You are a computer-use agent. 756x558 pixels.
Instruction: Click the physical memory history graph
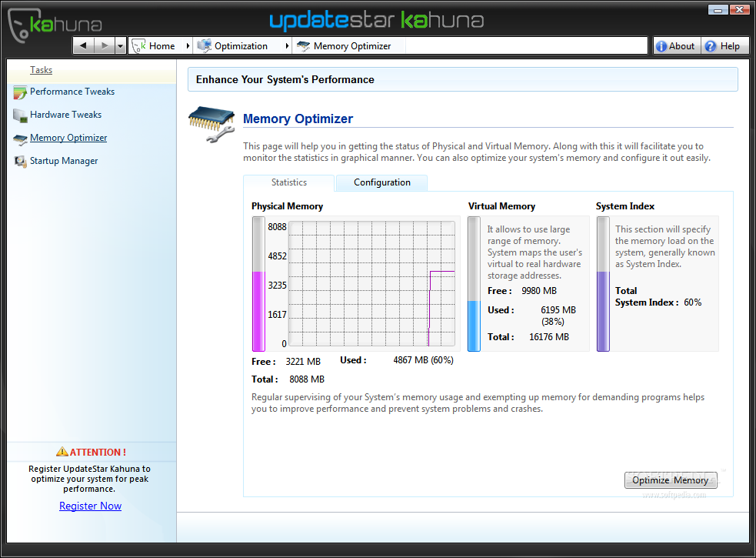[x=371, y=284]
